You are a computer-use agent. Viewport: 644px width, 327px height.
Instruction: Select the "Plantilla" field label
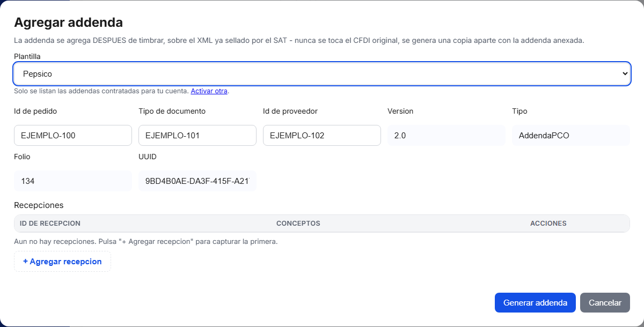click(x=27, y=56)
